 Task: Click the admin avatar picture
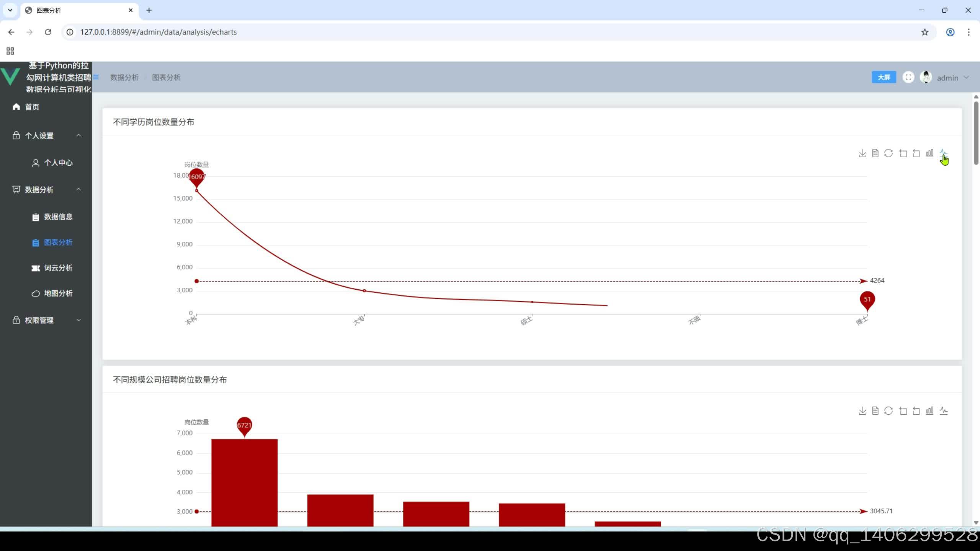[x=926, y=77]
